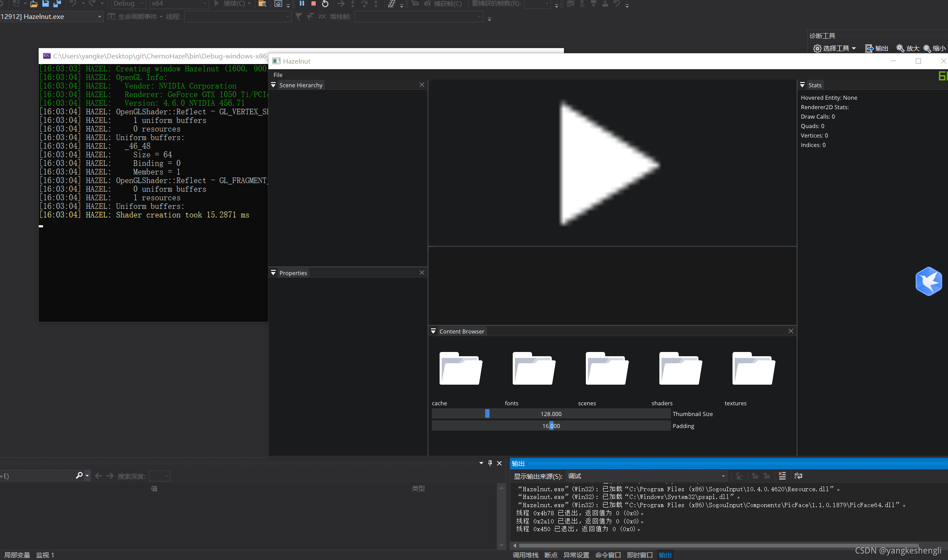
Task: Select the Stats tab
Action: pos(815,85)
